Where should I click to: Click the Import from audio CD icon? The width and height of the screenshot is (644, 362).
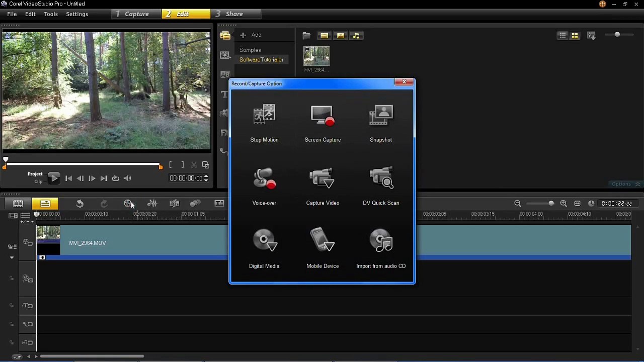click(381, 240)
